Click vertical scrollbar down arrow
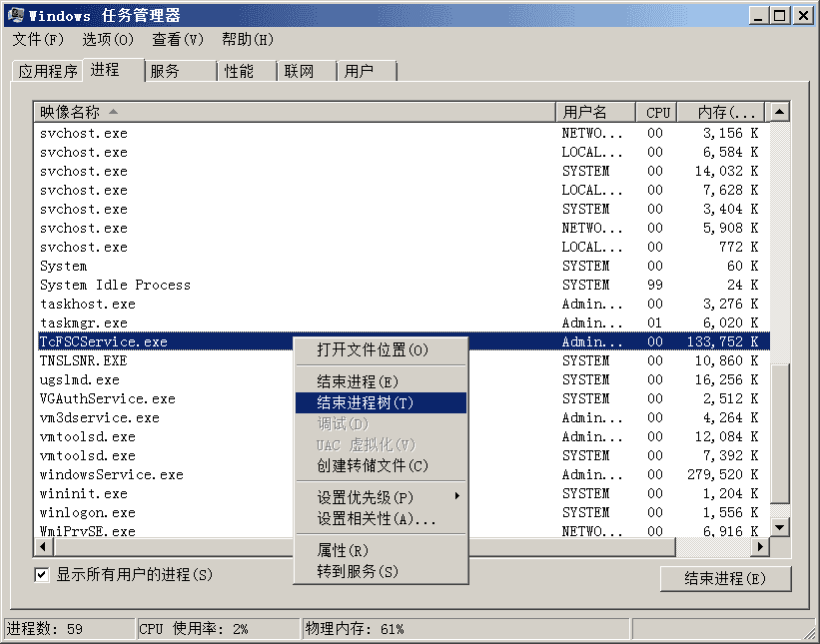Screen dimensions: 820x644 [x=780, y=527]
